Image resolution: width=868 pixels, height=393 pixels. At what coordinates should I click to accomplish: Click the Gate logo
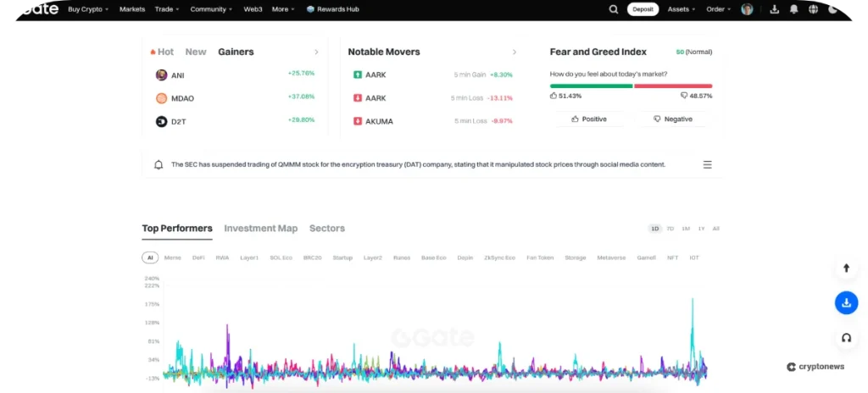tap(41, 8)
